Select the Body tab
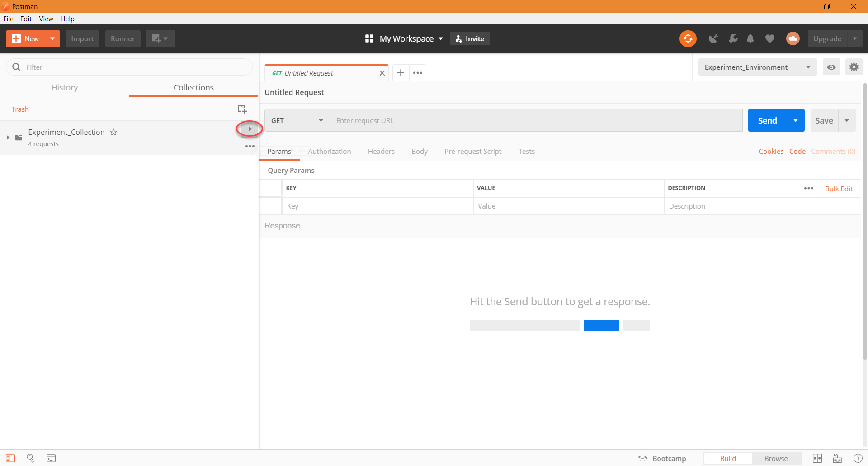Image resolution: width=868 pixels, height=466 pixels. [x=420, y=151]
